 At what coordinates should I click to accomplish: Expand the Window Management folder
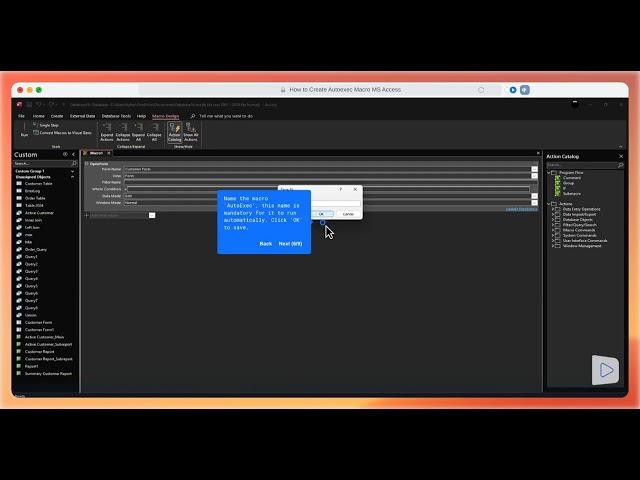click(553, 246)
